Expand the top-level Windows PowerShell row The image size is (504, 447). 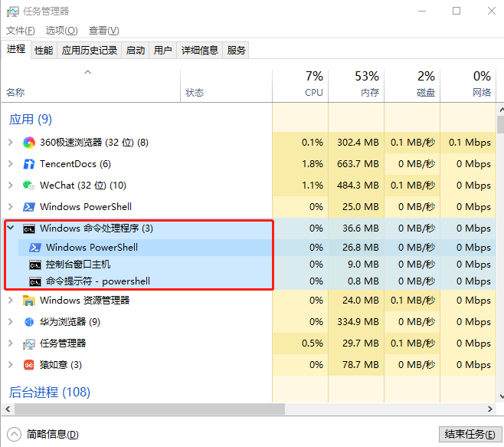10,206
